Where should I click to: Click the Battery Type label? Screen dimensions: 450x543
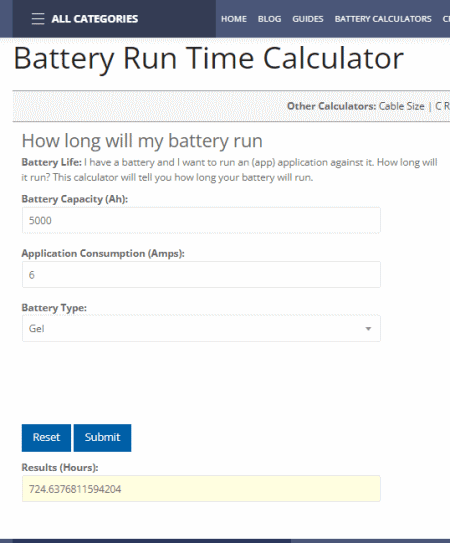click(54, 308)
